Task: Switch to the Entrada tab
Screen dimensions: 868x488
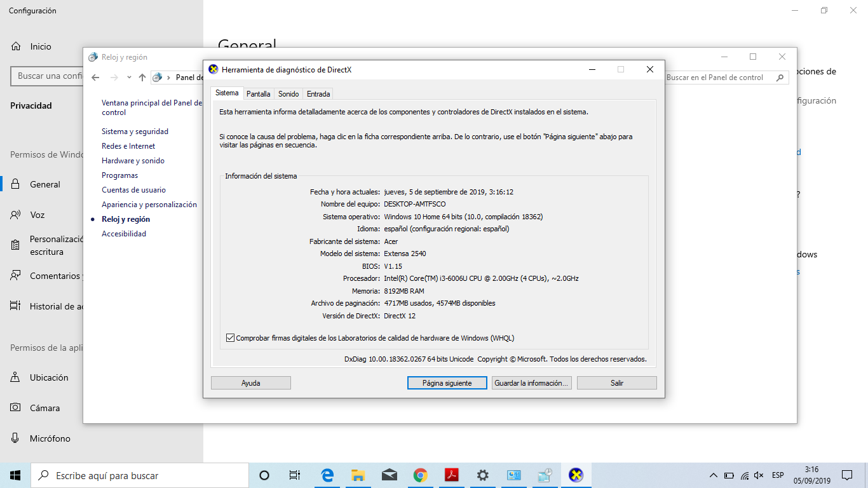Action: tap(318, 94)
